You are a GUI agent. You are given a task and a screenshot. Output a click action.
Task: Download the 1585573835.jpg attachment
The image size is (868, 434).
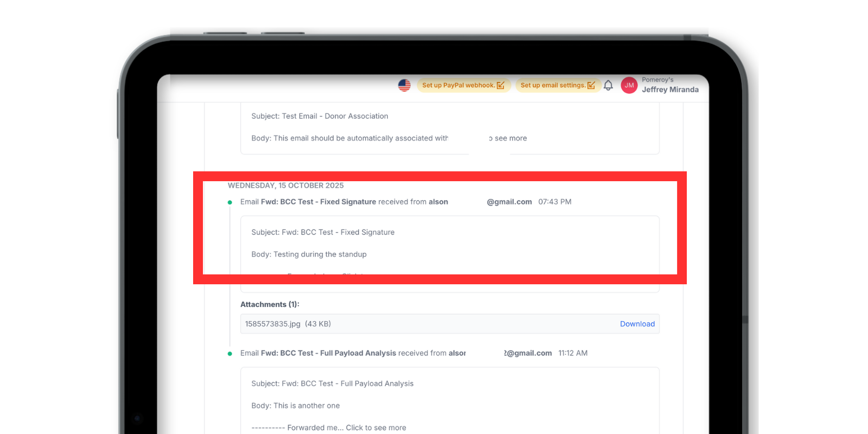click(x=637, y=324)
